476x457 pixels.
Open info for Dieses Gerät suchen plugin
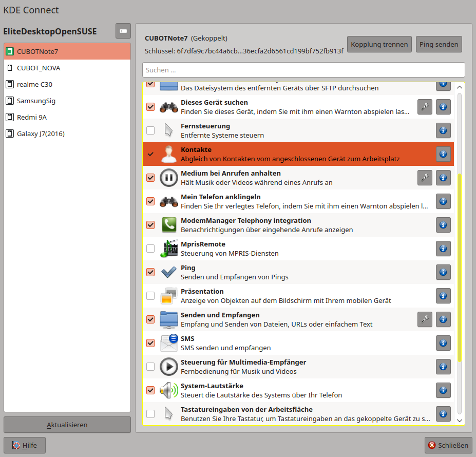pyautogui.click(x=443, y=107)
